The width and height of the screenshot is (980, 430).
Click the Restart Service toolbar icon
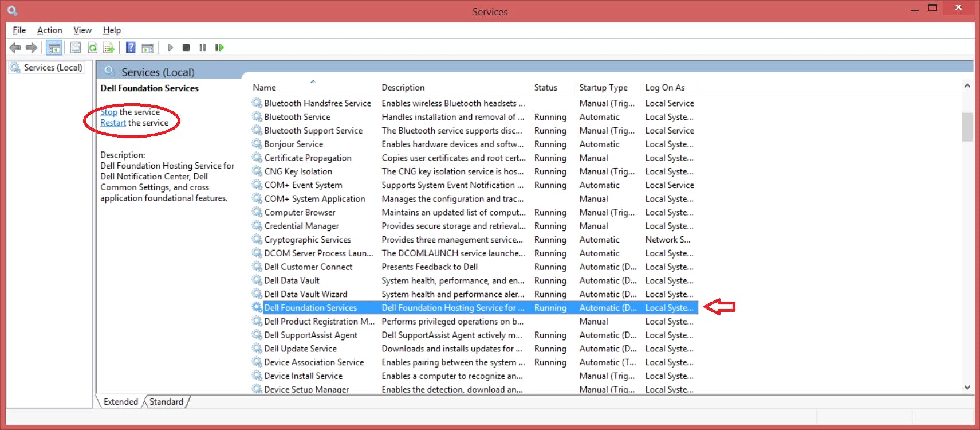219,48
